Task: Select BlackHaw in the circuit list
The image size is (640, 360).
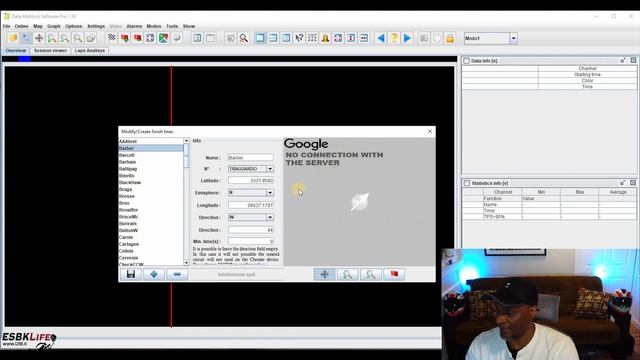Action: point(151,182)
